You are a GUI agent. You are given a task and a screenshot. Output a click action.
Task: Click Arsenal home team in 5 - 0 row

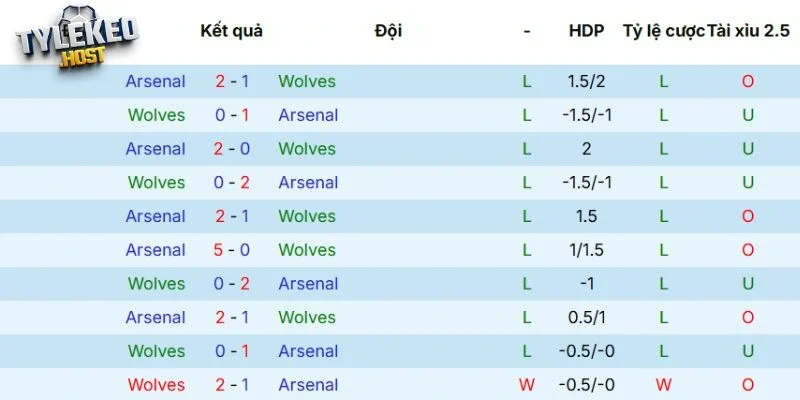click(x=156, y=250)
